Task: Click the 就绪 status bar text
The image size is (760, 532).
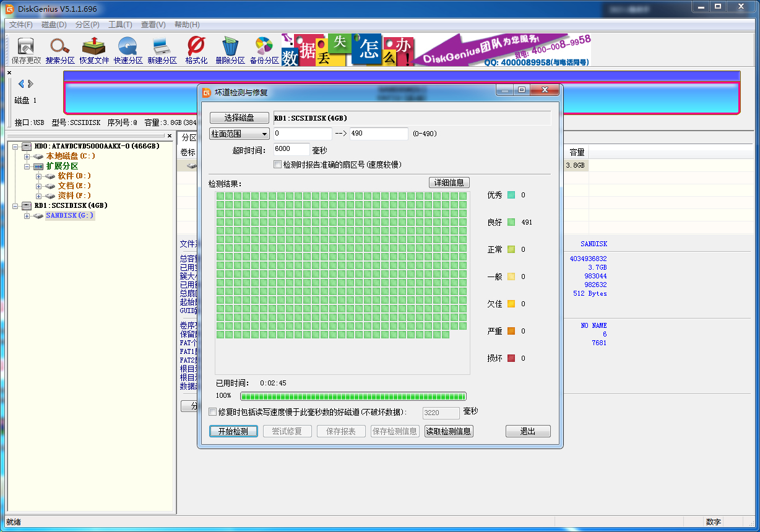Action: tap(13, 521)
